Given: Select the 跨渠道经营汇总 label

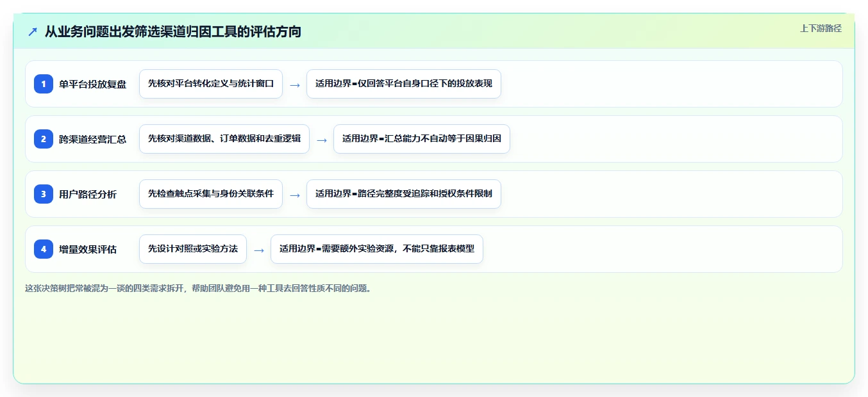Looking at the screenshot, I should pos(93,139).
